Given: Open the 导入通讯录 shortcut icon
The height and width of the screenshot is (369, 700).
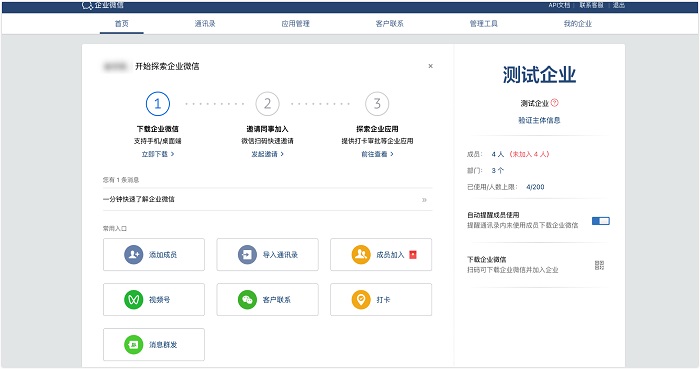Looking at the screenshot, I should (x=247, y=255).
